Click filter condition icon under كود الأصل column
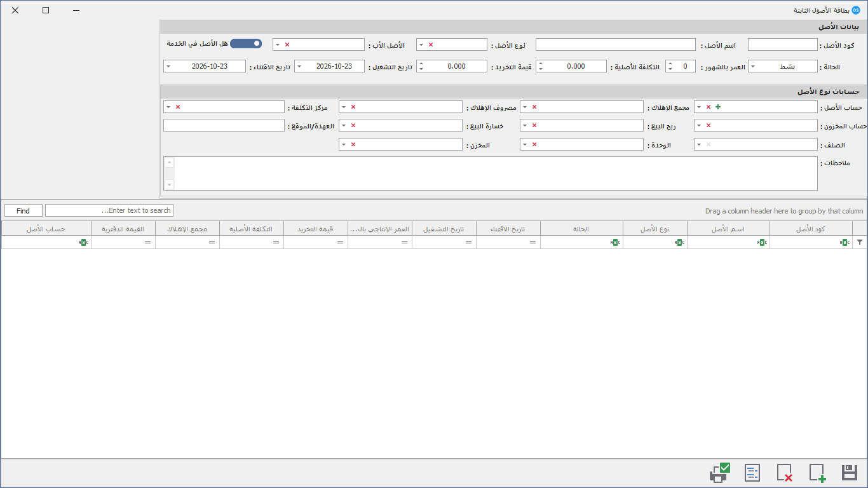 pyautogui.click(x=845, y=242)
